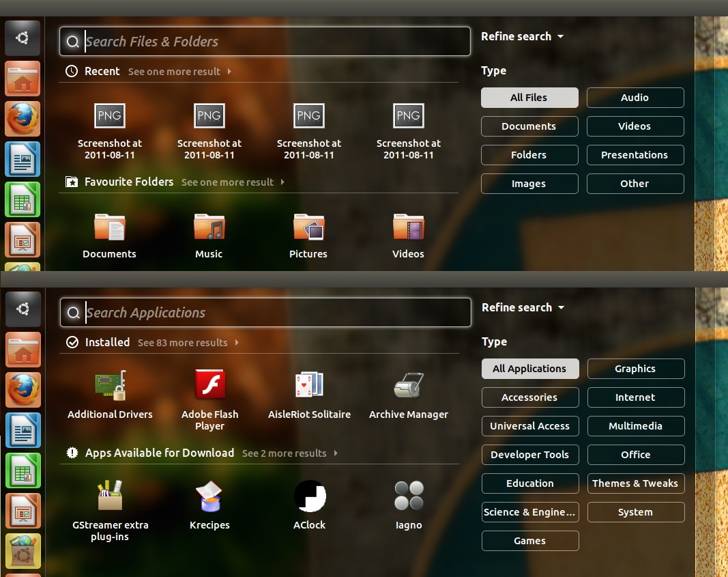Image resolution: width=728 pixels, height=577 pixels.
Task: Expand Recent to see one more result
Action: [x=179, y=72]
